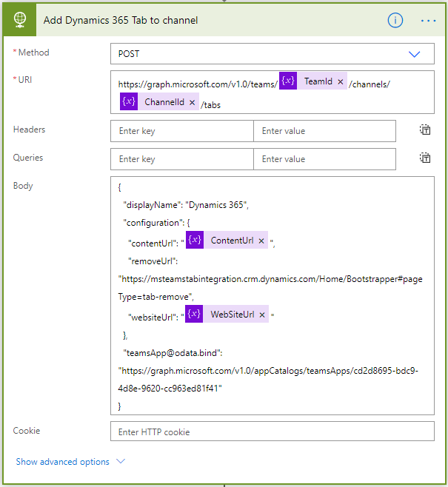
Task: Click the Queries key input field
Action: click(181, 159)
